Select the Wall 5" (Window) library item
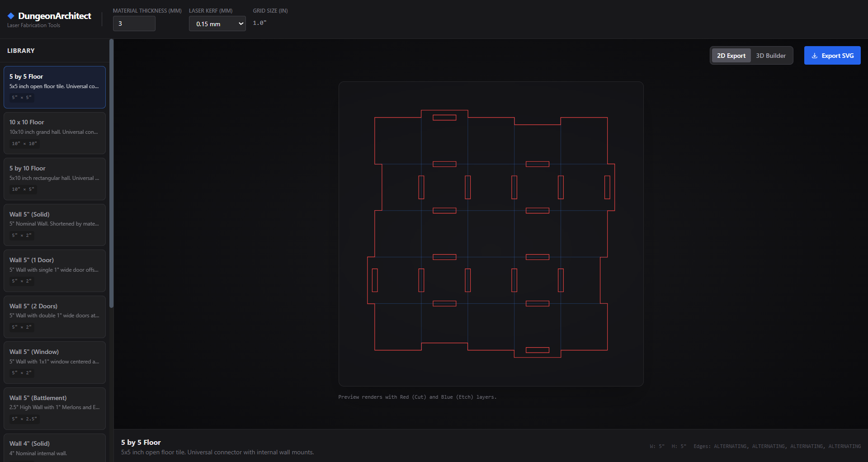 (x=55, y=363)
